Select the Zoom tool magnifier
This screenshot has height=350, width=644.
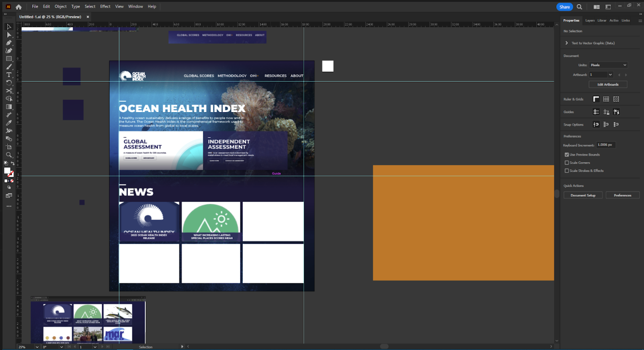(x=9, y=155)
